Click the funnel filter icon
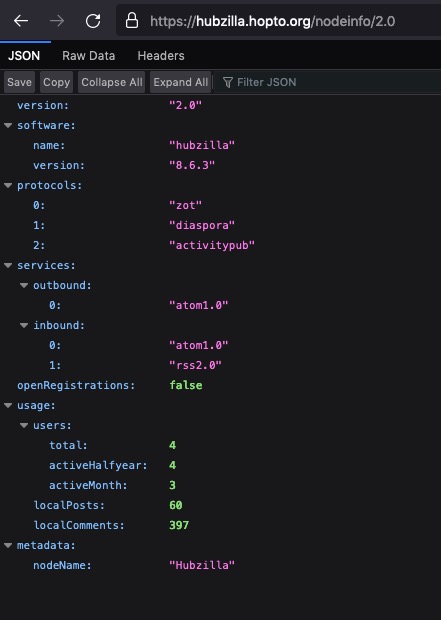This screenshot has height=620, width=441. [227, 82]
